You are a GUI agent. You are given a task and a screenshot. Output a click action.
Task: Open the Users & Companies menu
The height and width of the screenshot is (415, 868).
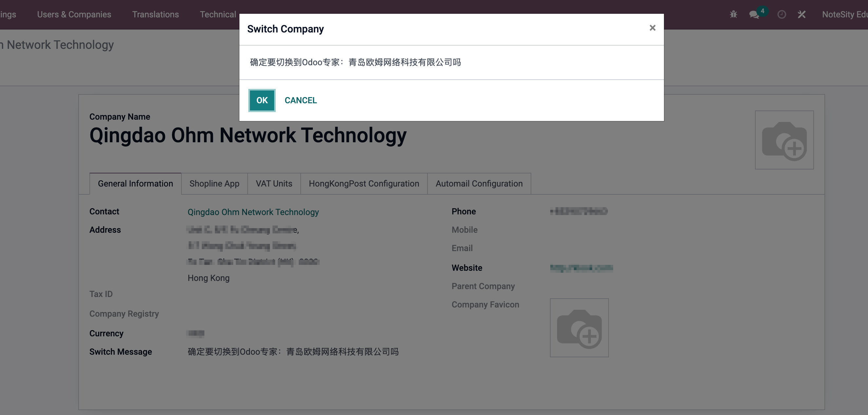point(74,14)
